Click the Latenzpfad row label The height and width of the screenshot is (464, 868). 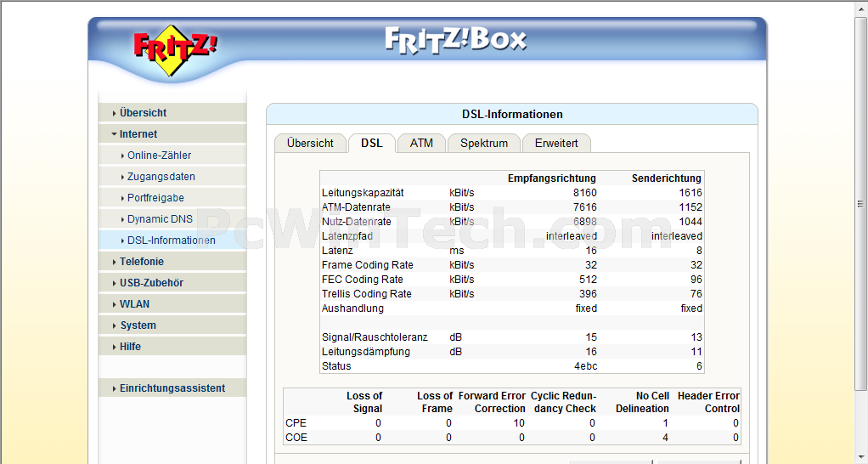coord(347,236)
